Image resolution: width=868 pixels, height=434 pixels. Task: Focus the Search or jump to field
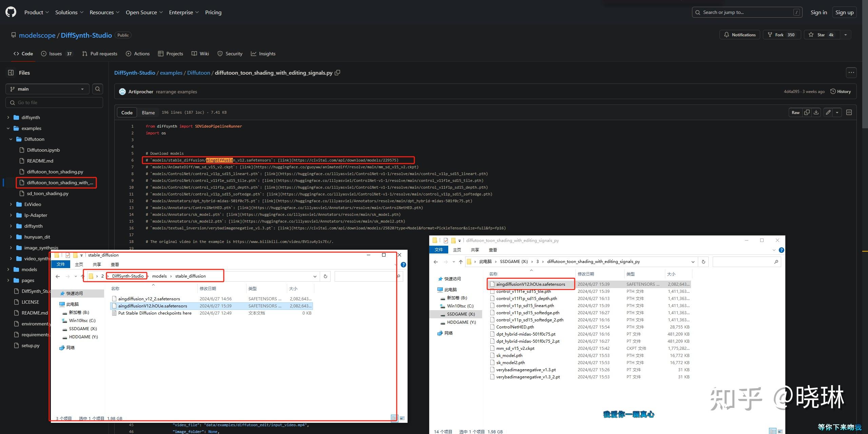(x=747, y=12)
